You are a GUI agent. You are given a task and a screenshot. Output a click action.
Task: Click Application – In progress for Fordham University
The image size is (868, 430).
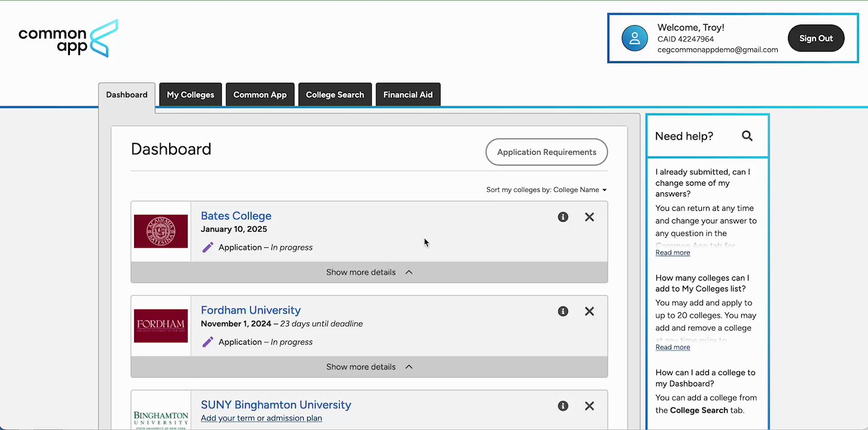[265, 342]
